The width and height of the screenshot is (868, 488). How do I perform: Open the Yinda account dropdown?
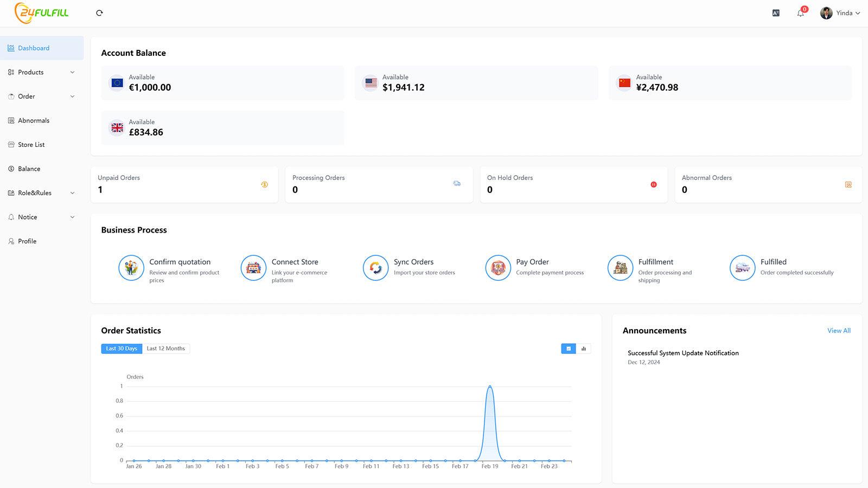point(844,12)
